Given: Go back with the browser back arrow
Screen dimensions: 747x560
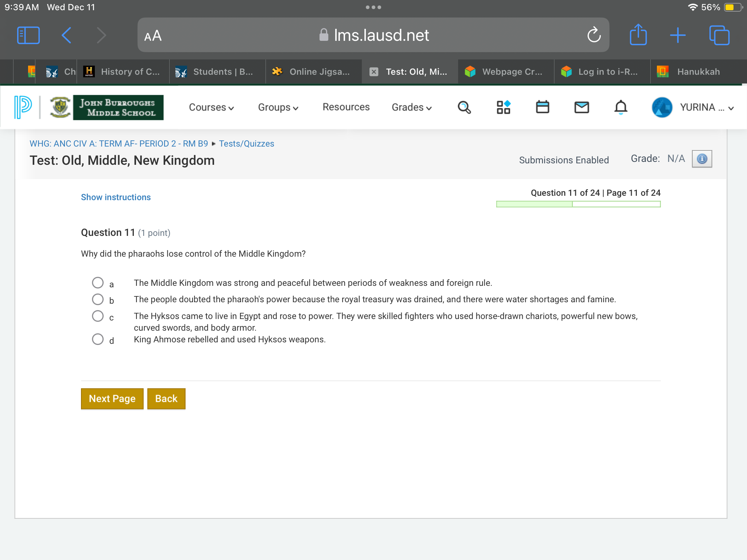Looking at the screenshot, I should point(66,35).
